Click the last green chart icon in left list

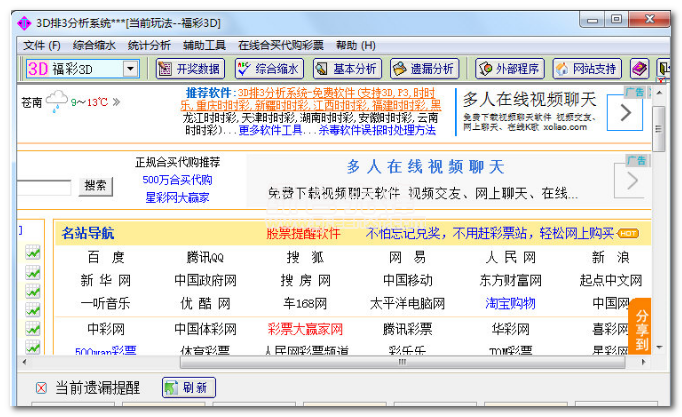(33, 347)
